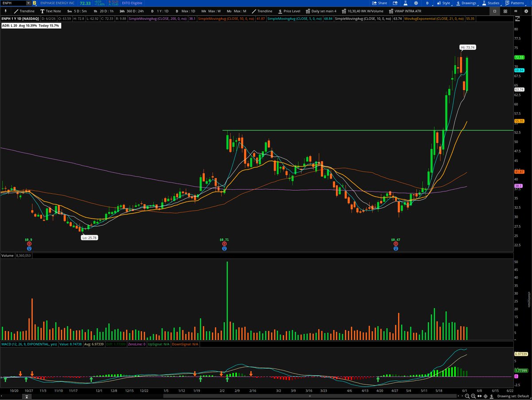
Task: Open the Style menu
Action: point(443,3)
